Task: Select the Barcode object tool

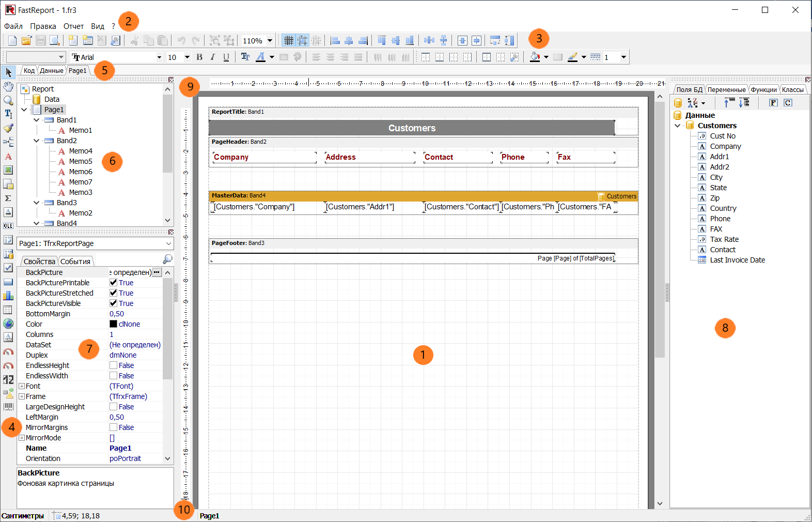Action: [8, 407]
